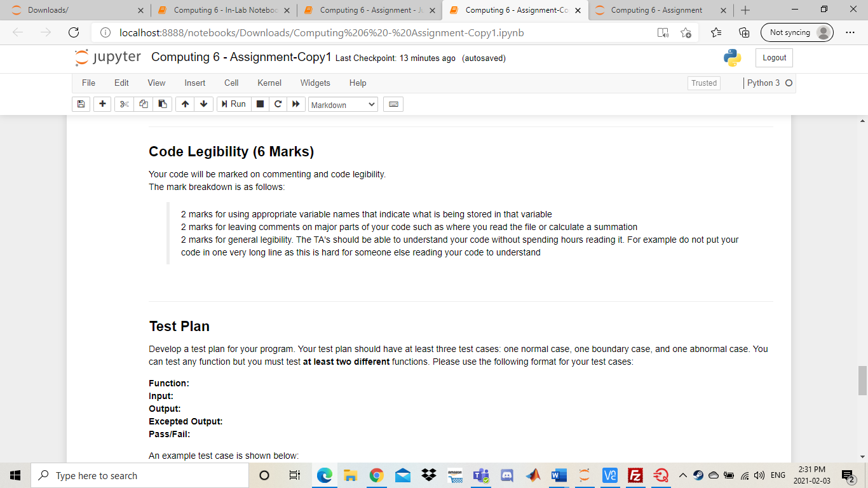This screenshot has height=488, width=868.
Task: Open Microsoft Teams from the taskbar
Action: 481,475
